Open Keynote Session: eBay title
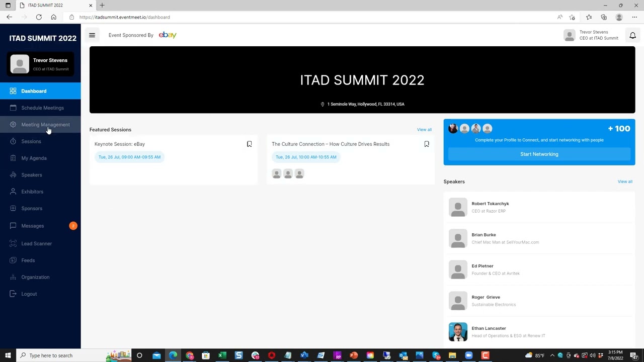This screenshot has height=362, width=644. (120, 144)
